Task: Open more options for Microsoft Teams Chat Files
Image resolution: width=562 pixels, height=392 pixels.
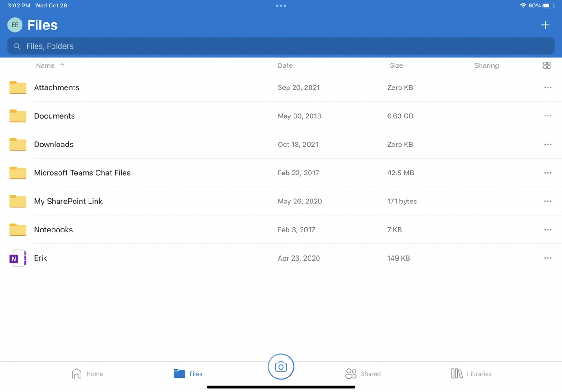Action: (547, 173)
